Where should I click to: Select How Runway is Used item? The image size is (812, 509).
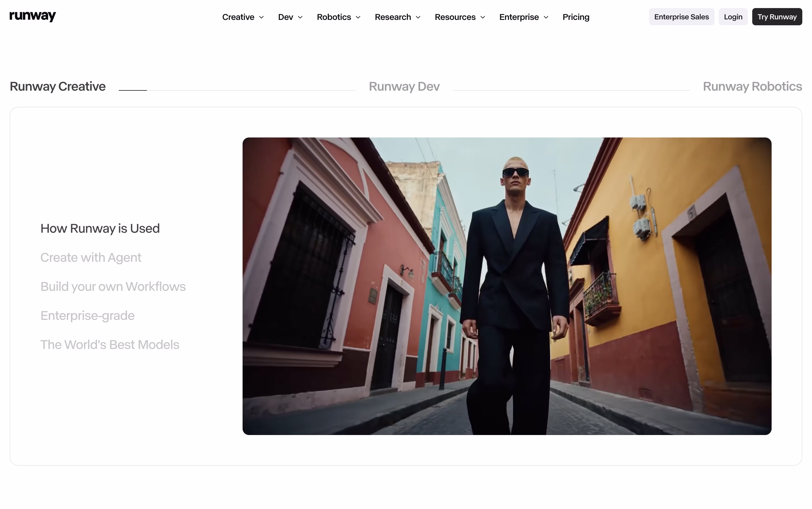point(100,229)
